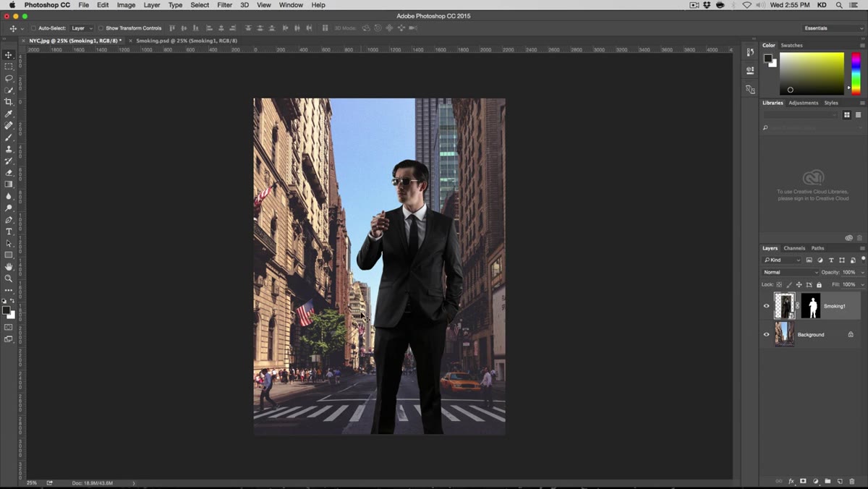Select the Clone Stamp tool
This screenshot has height=489, width=868.
coord(9,149)
